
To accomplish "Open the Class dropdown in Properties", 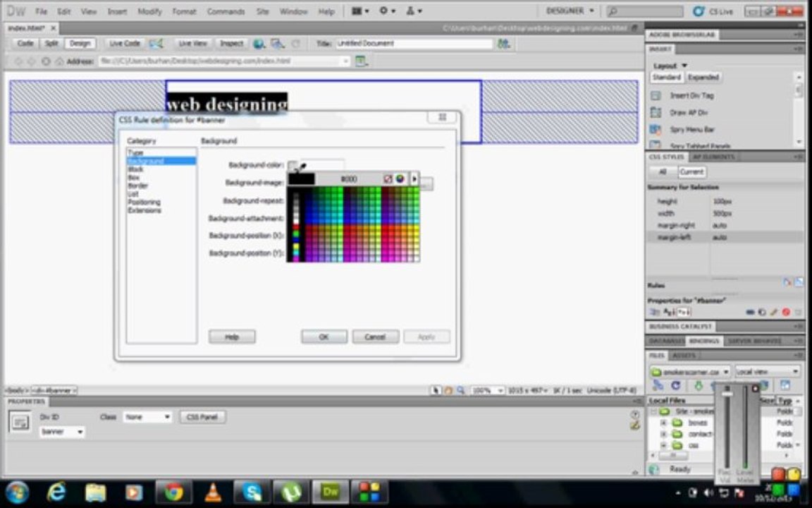I will tap(147, 417).
